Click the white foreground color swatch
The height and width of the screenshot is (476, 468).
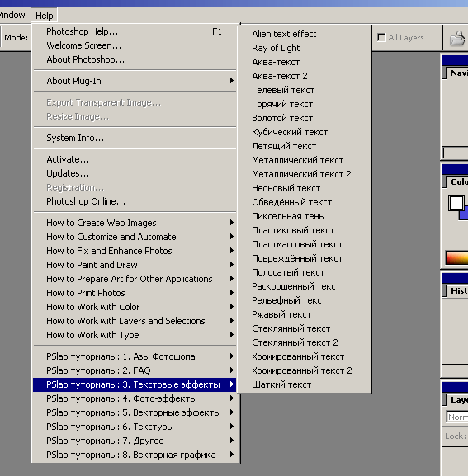(x=456, y=203)
